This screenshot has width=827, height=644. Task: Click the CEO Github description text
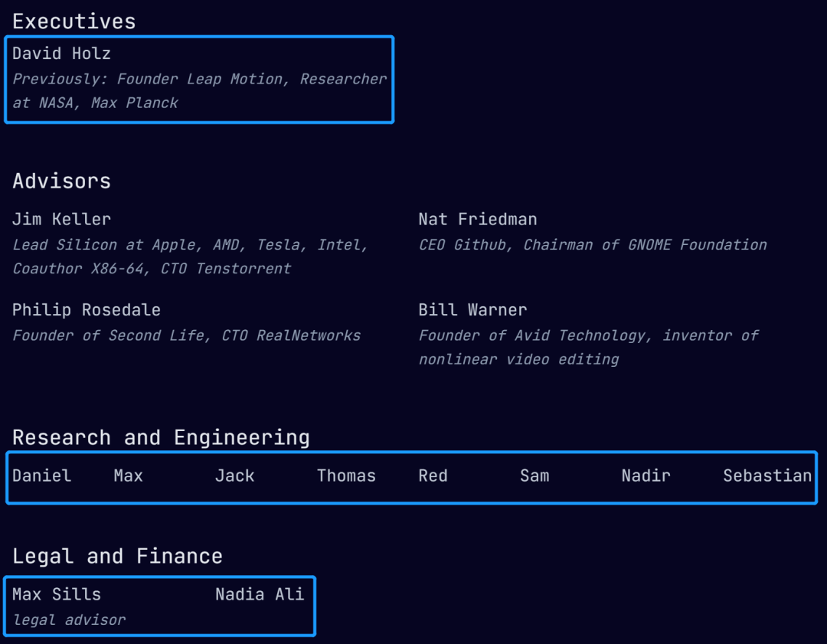[x=593, y=245]
